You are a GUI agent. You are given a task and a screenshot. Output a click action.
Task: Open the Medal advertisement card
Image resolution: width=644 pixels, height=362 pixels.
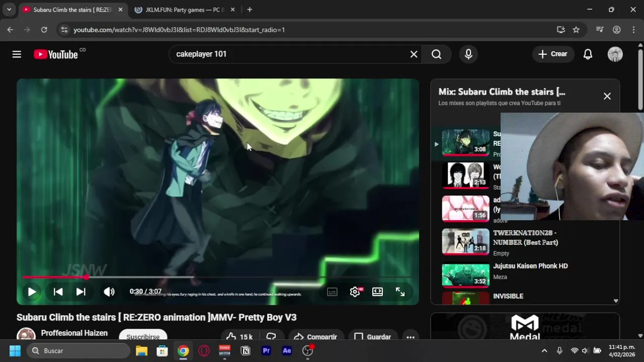[525, 326]
